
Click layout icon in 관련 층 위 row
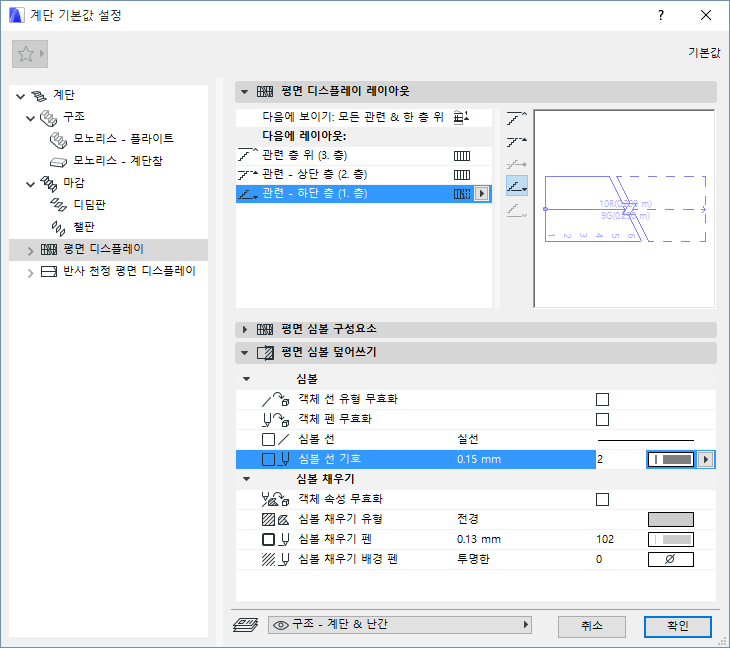(462, 156)
